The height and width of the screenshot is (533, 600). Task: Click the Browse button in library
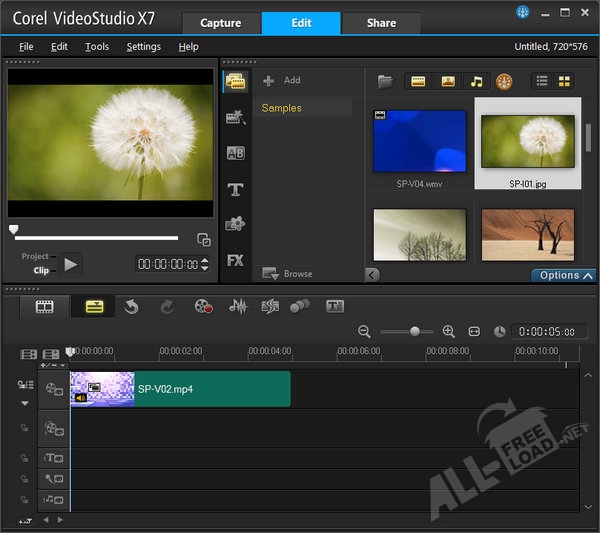click(x=287, y=274)
